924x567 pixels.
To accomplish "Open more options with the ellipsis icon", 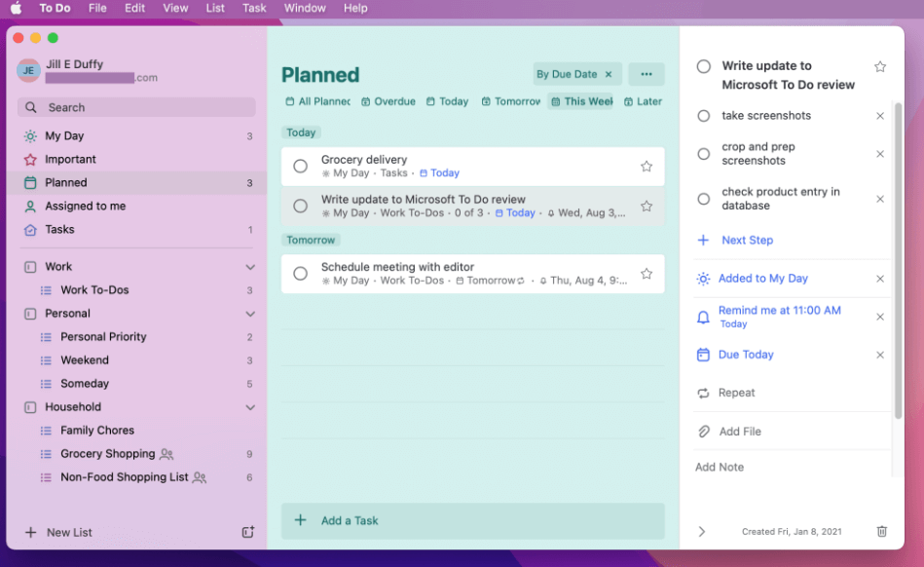I will pyautogui.click(x=646, y=73).
